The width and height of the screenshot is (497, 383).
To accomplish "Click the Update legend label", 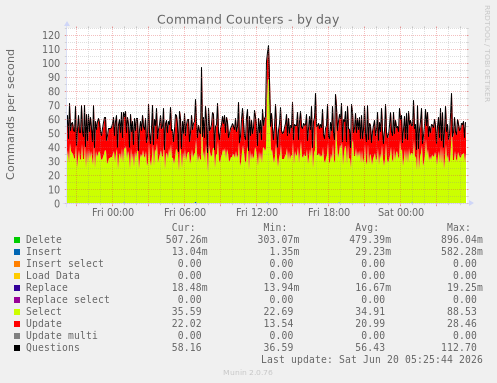I will pos(44,323).
